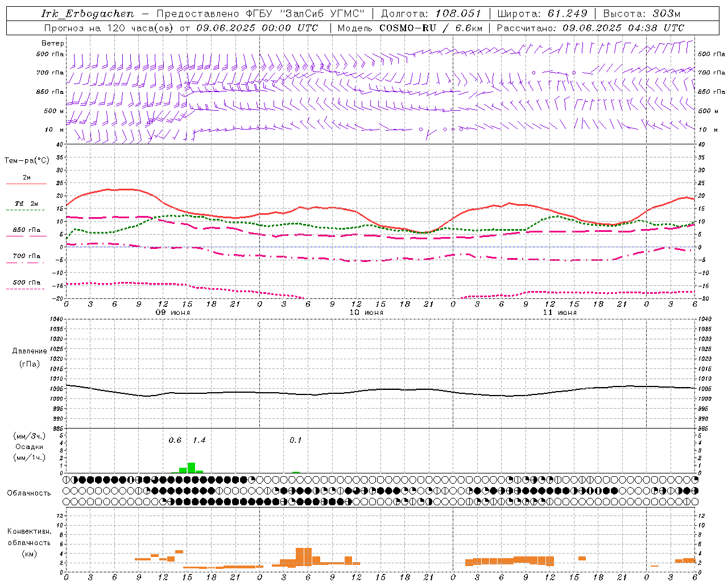
Task: Click the 500 м wind level label on left
Action: click(54, 111)
